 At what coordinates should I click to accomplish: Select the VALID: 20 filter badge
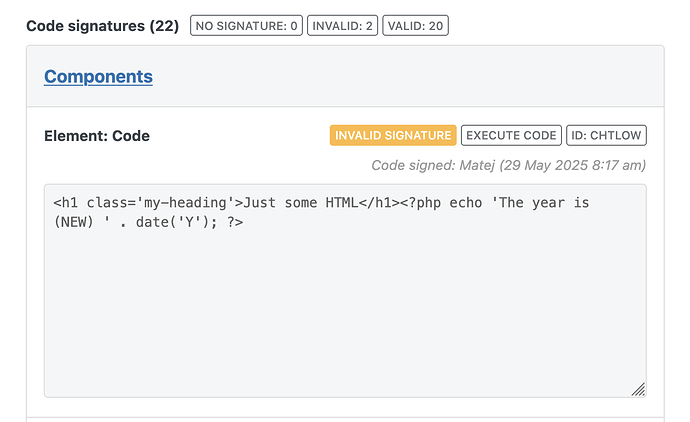click(415, 26)
